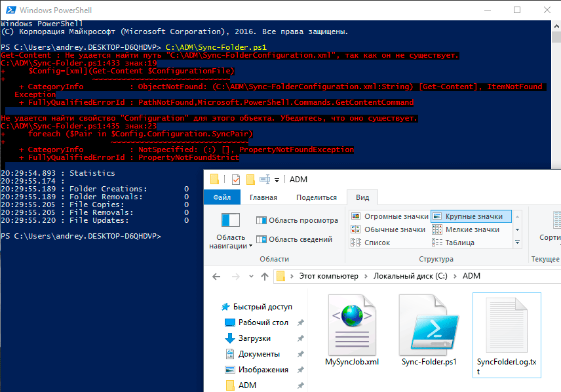The width and height of the screenshot is (561, 392).
Task: Toggle Область сведений details pane
Action: click(297, 239)
